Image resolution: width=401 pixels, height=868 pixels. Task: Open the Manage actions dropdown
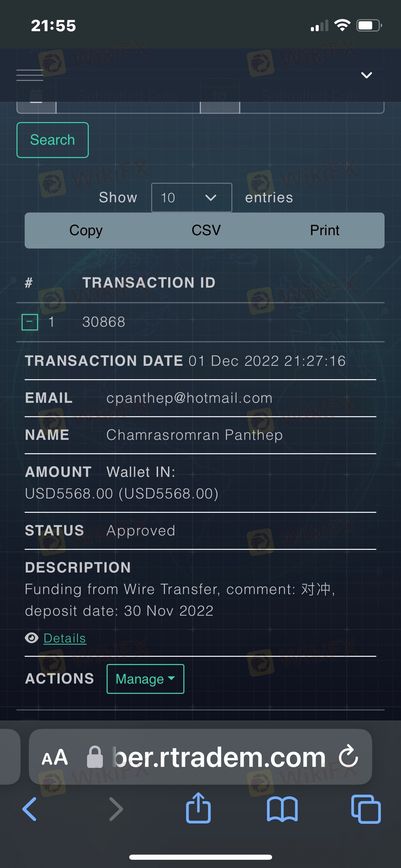pyautogui.click(x=145, y=679)
